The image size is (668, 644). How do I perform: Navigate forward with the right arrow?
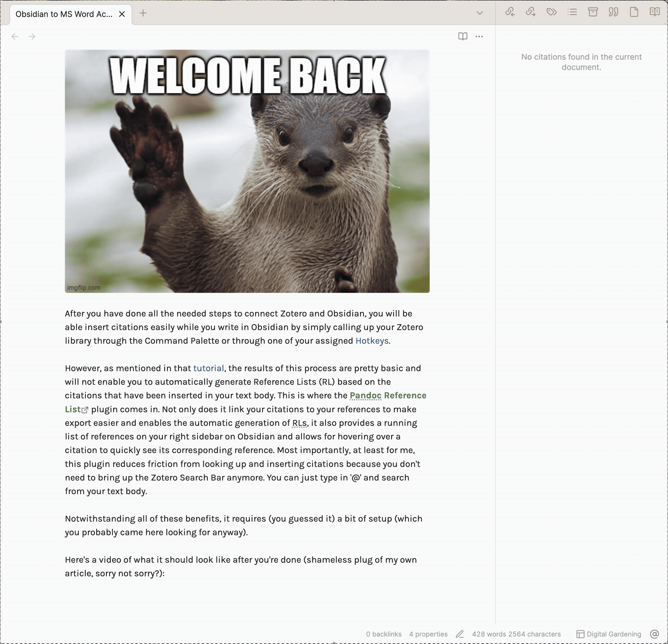(32, 37)
